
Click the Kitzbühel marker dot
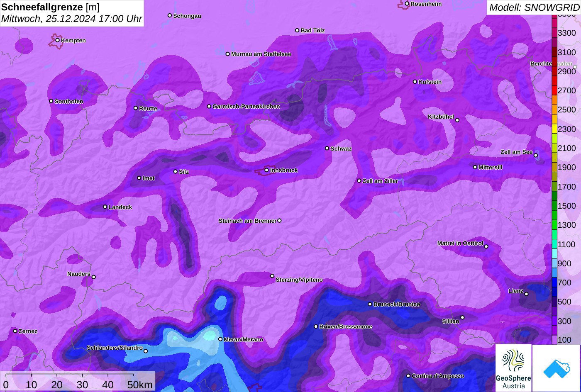tap(457, 120)
